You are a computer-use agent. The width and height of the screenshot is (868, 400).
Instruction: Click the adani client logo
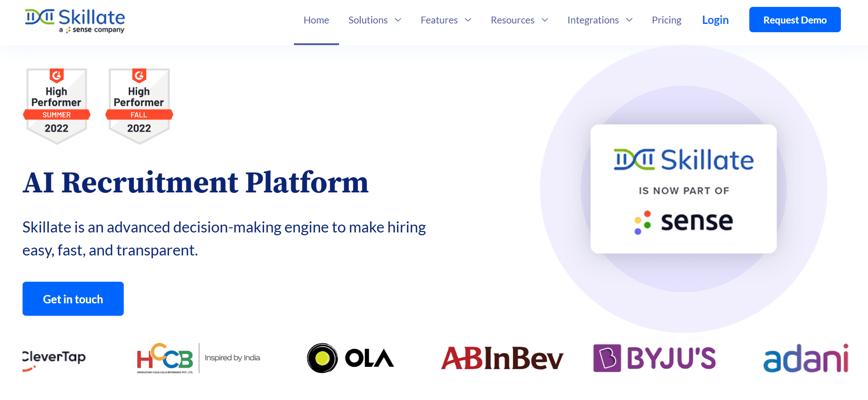tap(806, 358)
